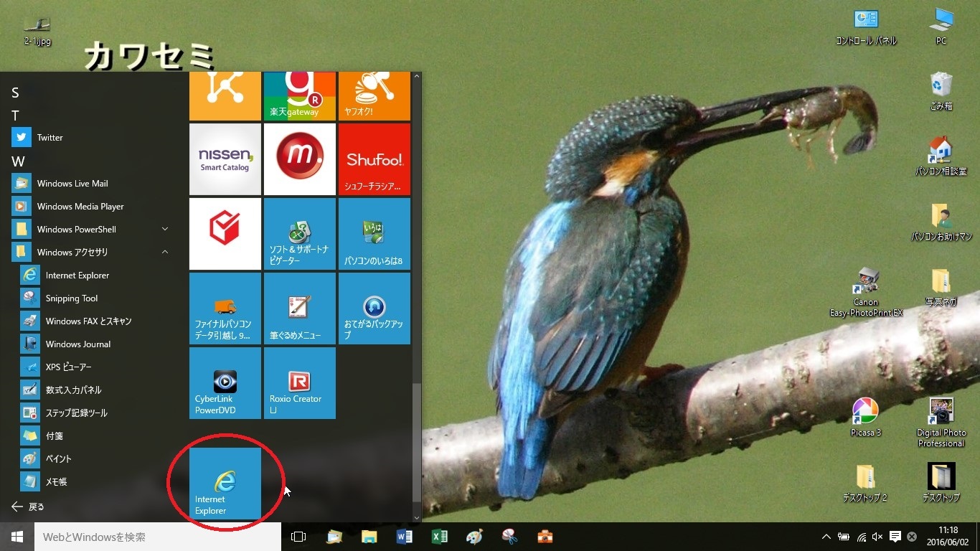Open Windows Live Mail
Viewport: 980px width, 551px height.
90,183
